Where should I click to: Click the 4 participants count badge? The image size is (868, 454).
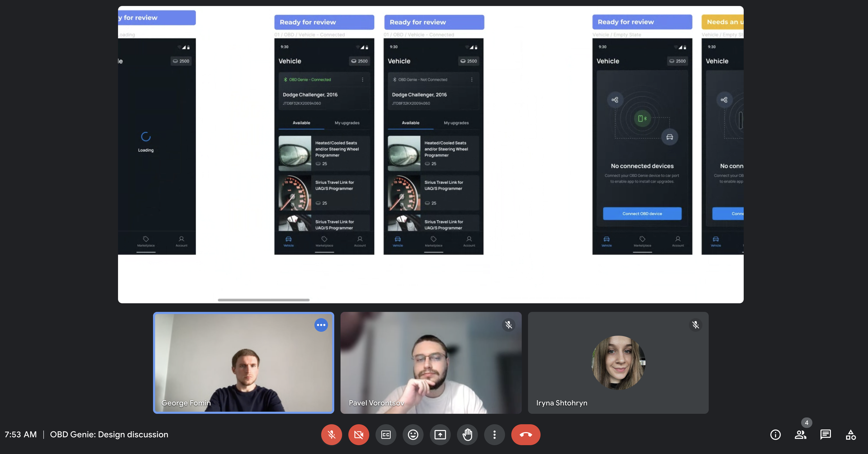coord(807,423)
